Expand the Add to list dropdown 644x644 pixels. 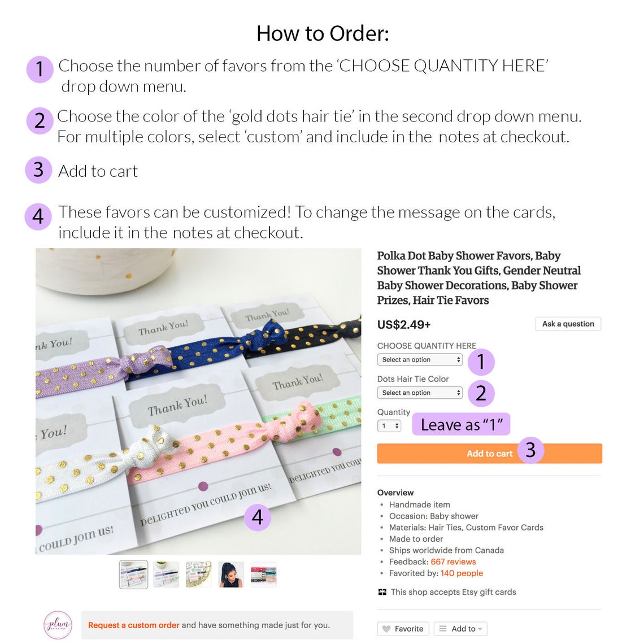460,628
